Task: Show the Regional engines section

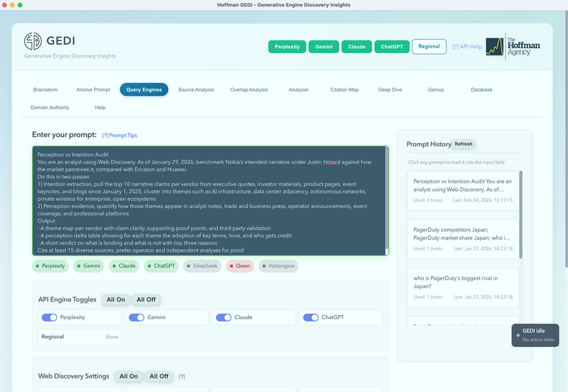Action: pyautogui.click(x=112, y=337)
